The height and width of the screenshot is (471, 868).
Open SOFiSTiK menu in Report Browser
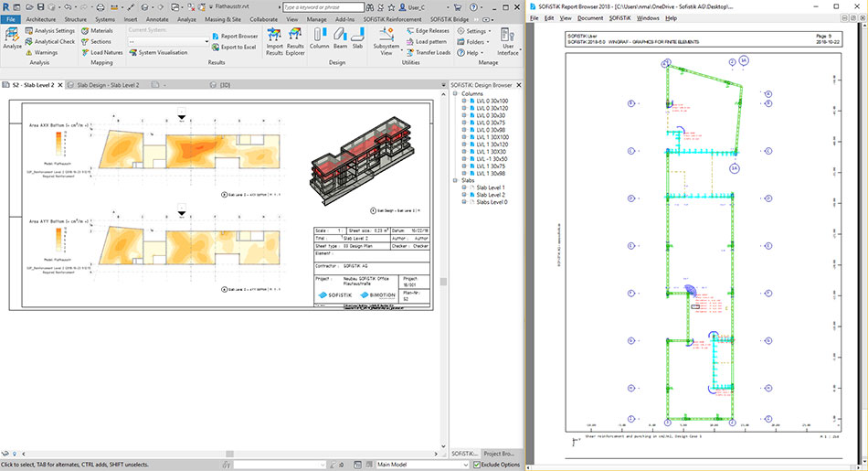(x=620, y=17)
